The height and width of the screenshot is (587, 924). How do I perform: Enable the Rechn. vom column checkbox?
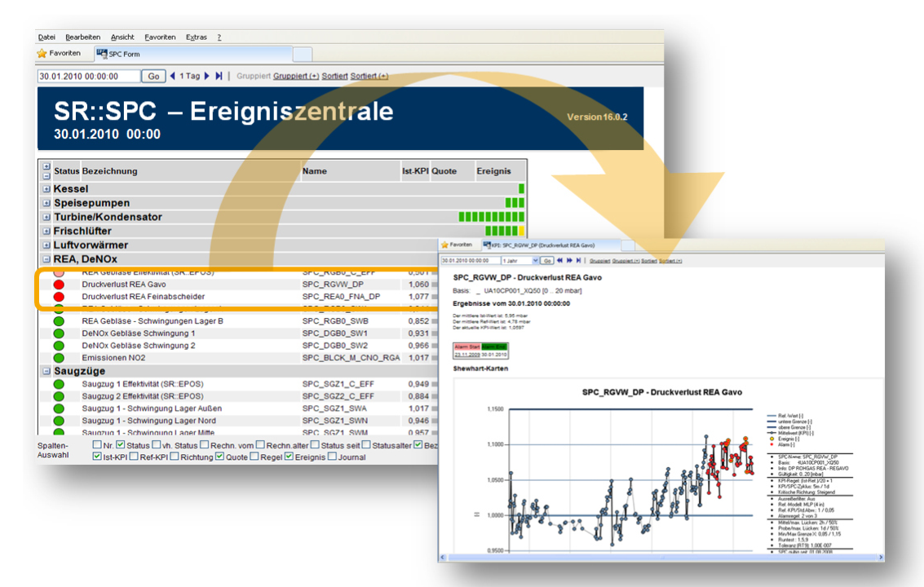[204, 445]
